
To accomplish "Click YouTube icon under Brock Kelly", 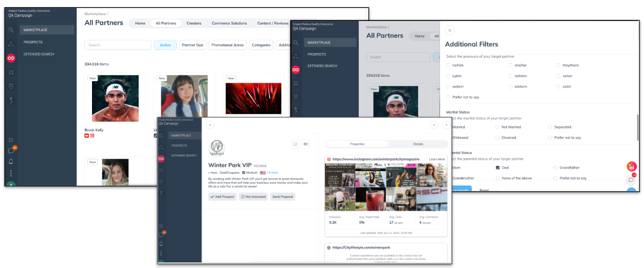I will [87, 136].
